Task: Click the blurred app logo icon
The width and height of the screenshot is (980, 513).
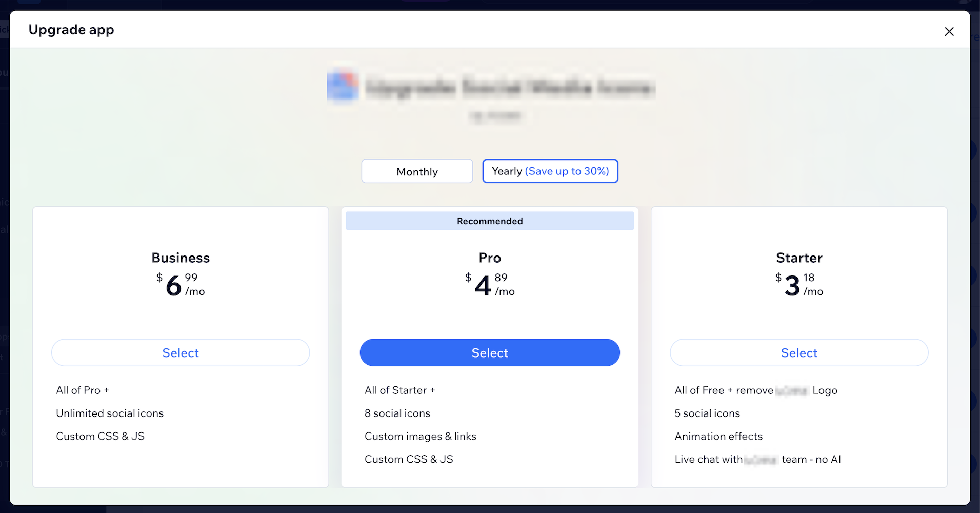Action: coord(343,86)
